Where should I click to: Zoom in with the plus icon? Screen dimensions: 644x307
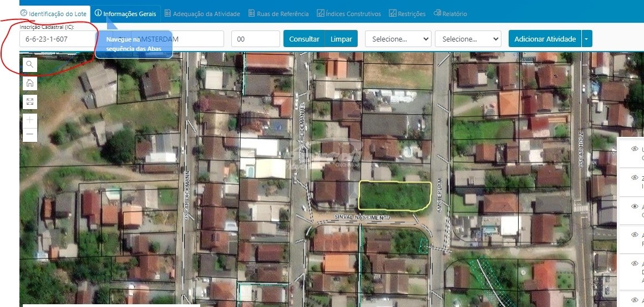pos(29,120)
